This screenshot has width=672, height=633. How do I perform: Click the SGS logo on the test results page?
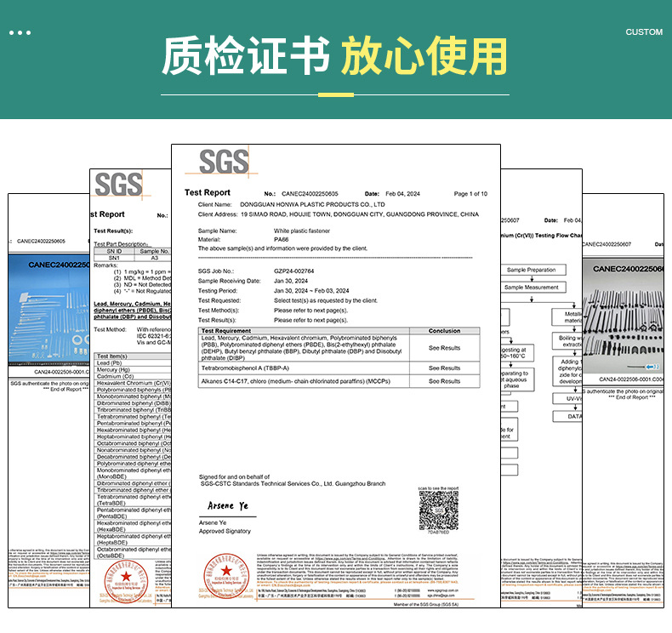click(x=118, y=185)
